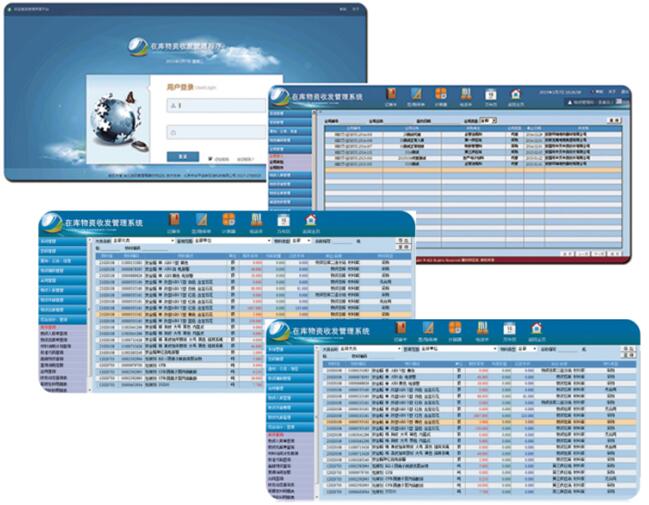This screenshot has width=649, height=505.
Task: Click the username field on the login form
Action: point(216,105)
